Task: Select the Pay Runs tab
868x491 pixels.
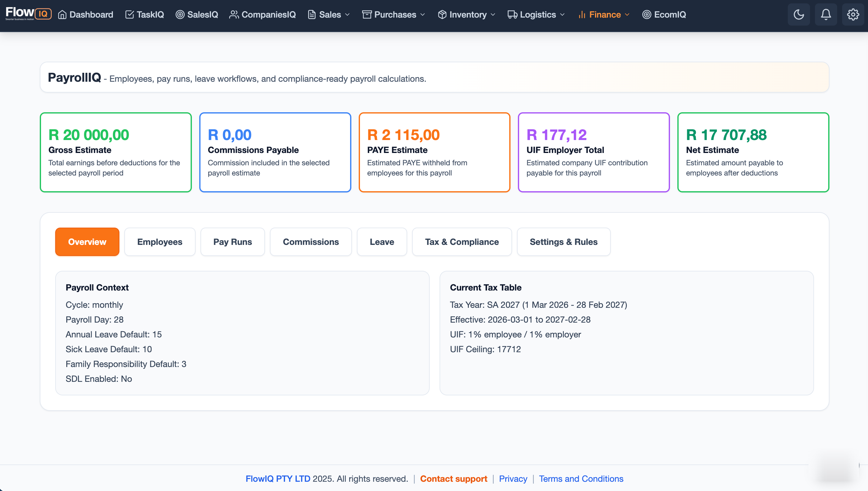Action: (x=232, y=241)
